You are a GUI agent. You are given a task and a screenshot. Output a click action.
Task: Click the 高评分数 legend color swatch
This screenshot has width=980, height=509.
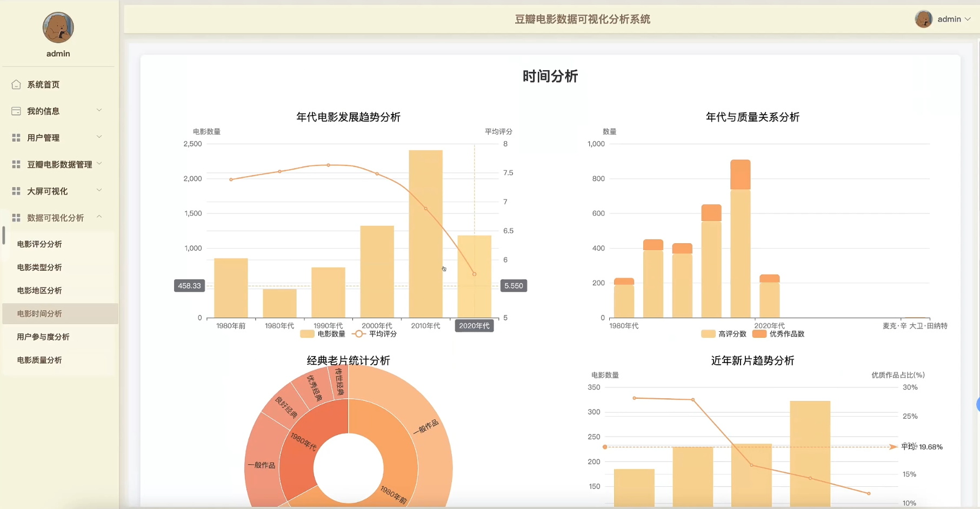tap(708, 334)
